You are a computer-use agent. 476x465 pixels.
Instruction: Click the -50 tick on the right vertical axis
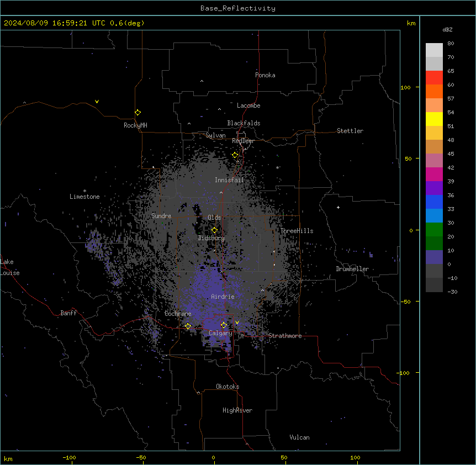[x=405, y=302]
